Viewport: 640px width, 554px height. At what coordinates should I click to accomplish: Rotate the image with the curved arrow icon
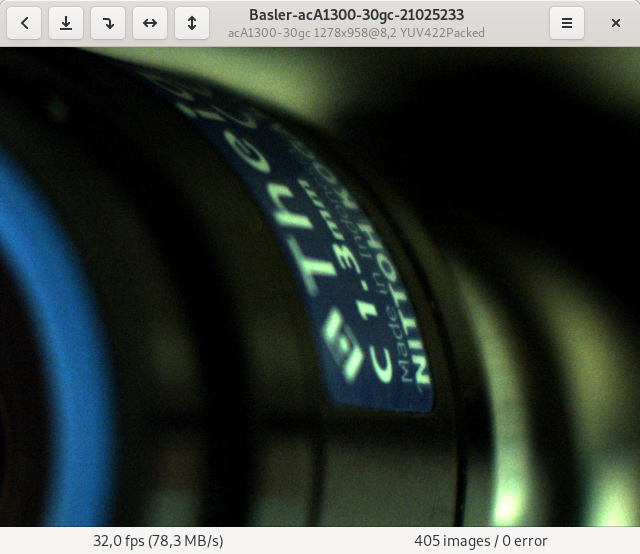[x=108, y=23]
